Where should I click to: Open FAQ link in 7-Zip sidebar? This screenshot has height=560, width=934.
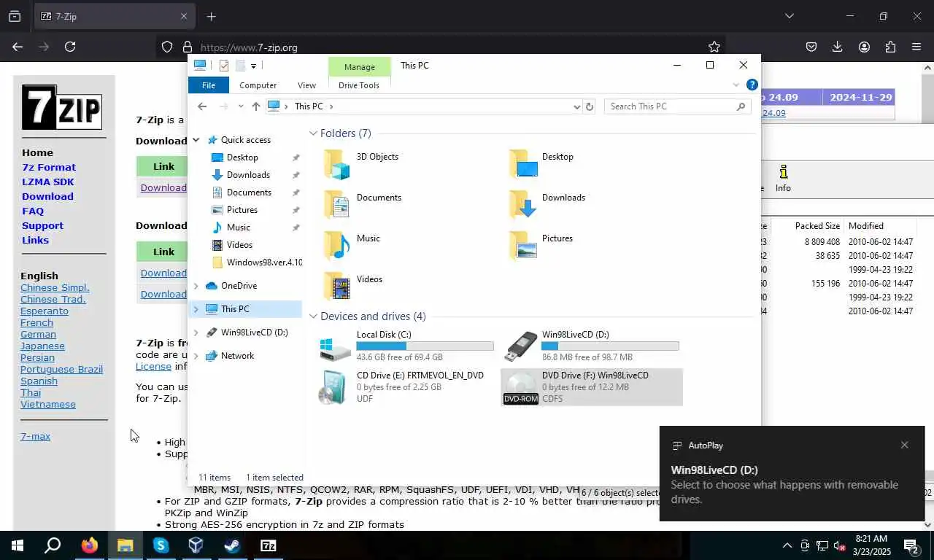[x=33, y=211]
